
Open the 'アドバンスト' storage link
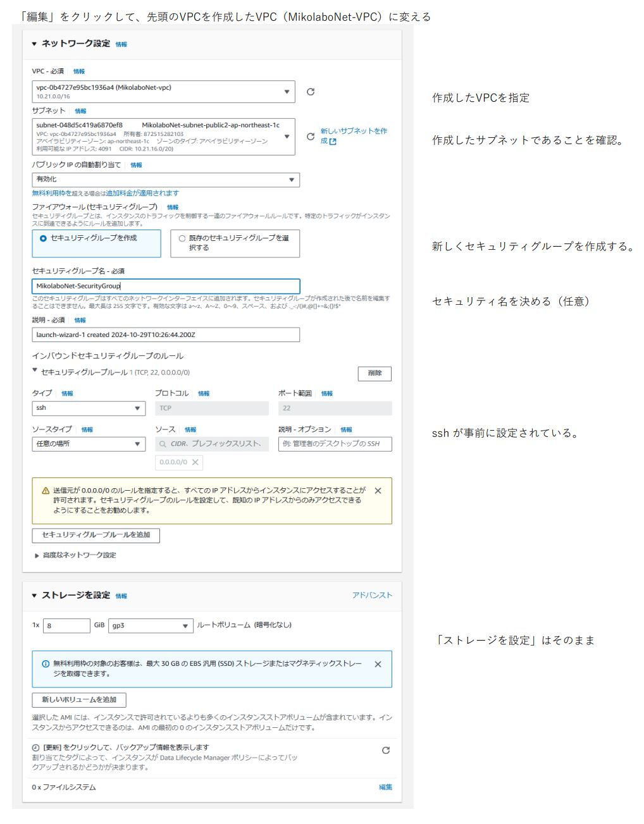[x=372, y=596]
